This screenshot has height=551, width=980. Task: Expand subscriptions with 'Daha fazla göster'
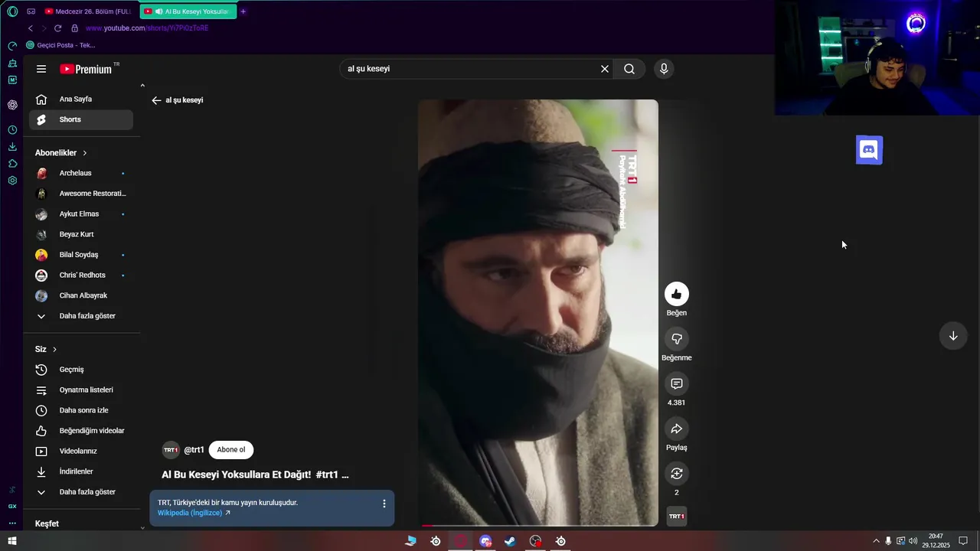click(x=81, y=316)
